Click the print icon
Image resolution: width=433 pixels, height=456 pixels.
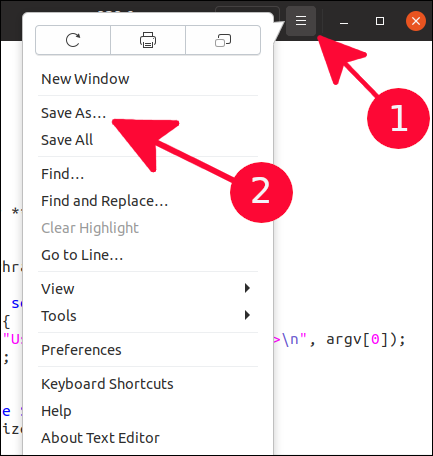[x=148, y=40]
